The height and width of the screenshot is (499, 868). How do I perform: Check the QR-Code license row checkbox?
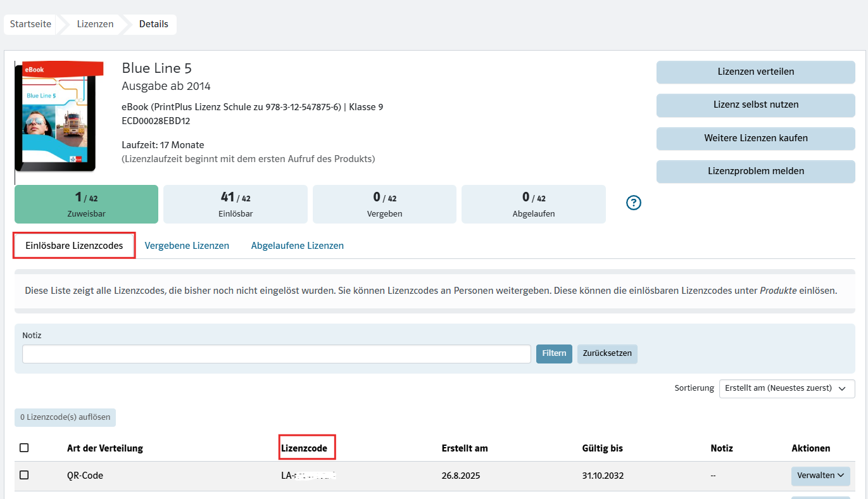(x=24, y=475)
